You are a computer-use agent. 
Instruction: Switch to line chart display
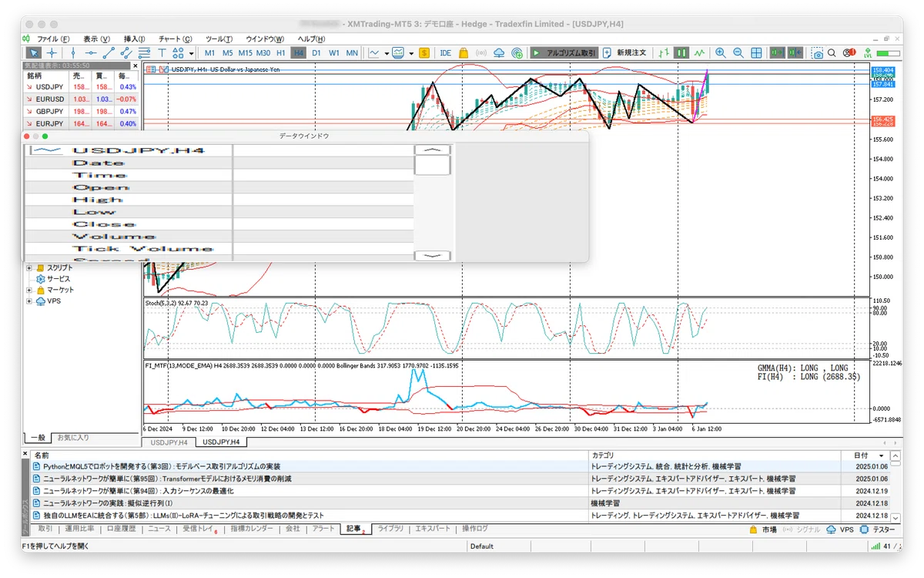[x=699, y=53]
